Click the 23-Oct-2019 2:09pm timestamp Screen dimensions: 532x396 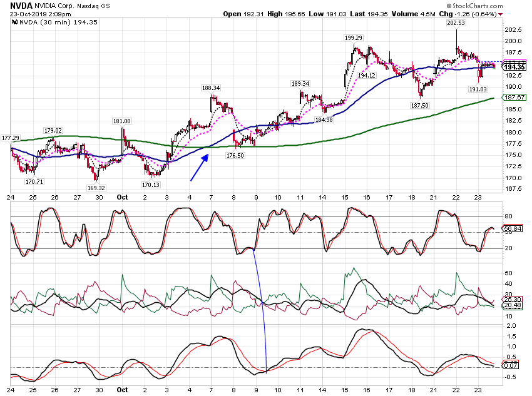[41, 14]
